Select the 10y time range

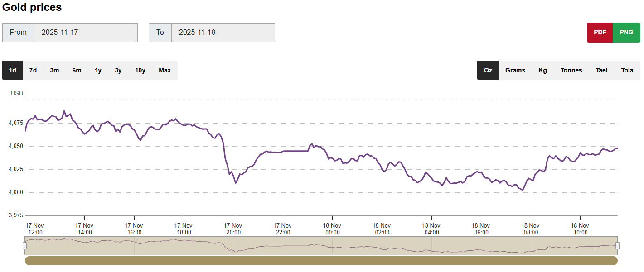(x=140, y=71)
